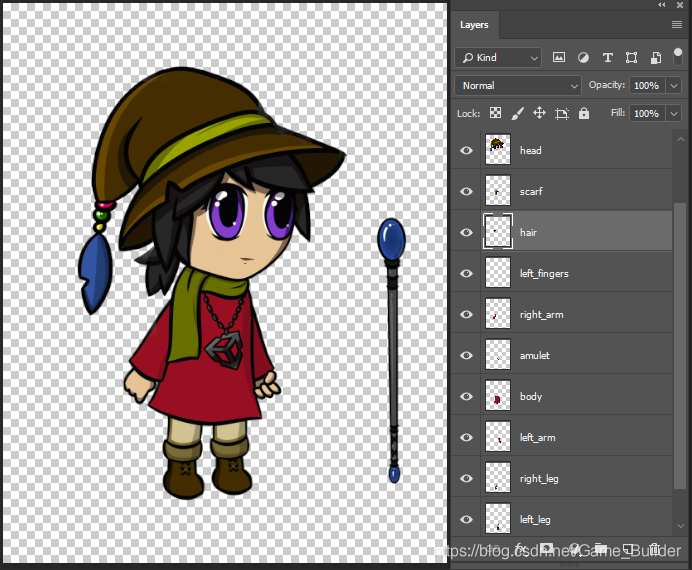Filter for type layers icon
692x570 pixels.
(x=607, y=57)
